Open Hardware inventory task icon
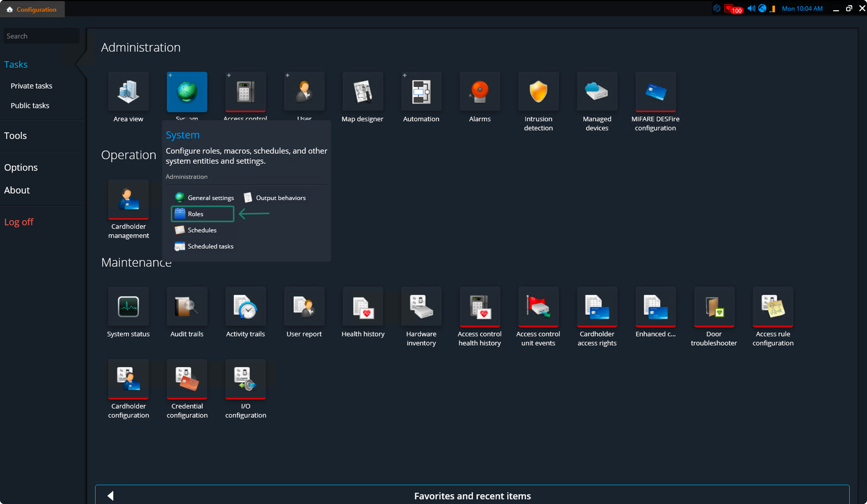Screen dimensions: 867x504 [421, 307]
